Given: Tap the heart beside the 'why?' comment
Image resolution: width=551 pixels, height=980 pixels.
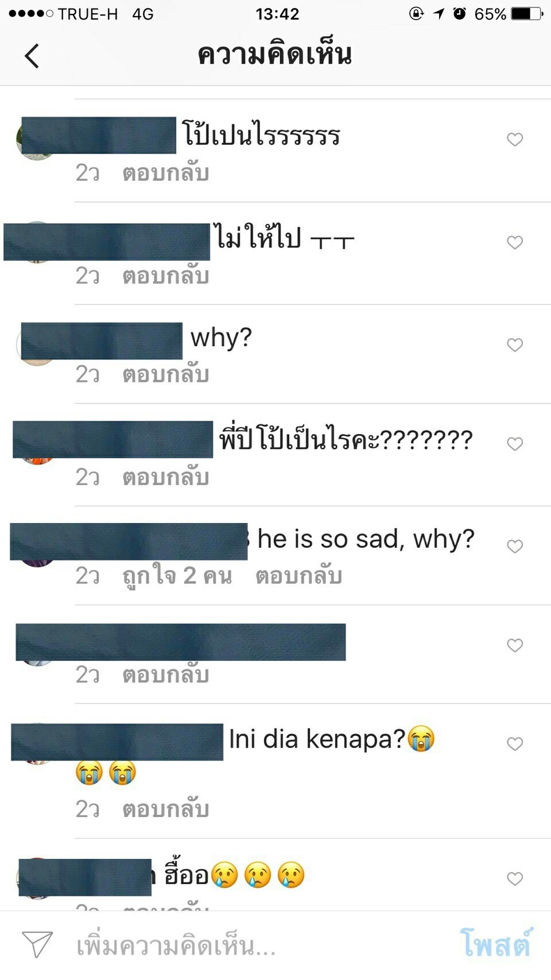Looking at the screenshot, I should tap(515, 344).
